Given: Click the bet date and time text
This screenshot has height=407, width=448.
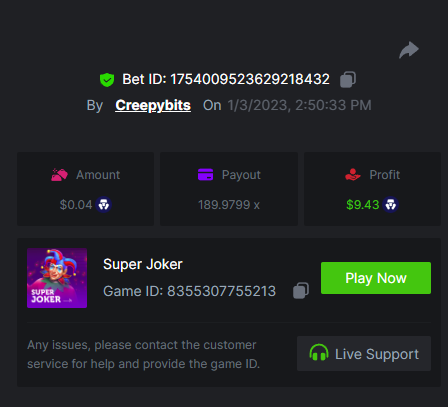Looking at the screenshot, I should (x=299, y=105).
